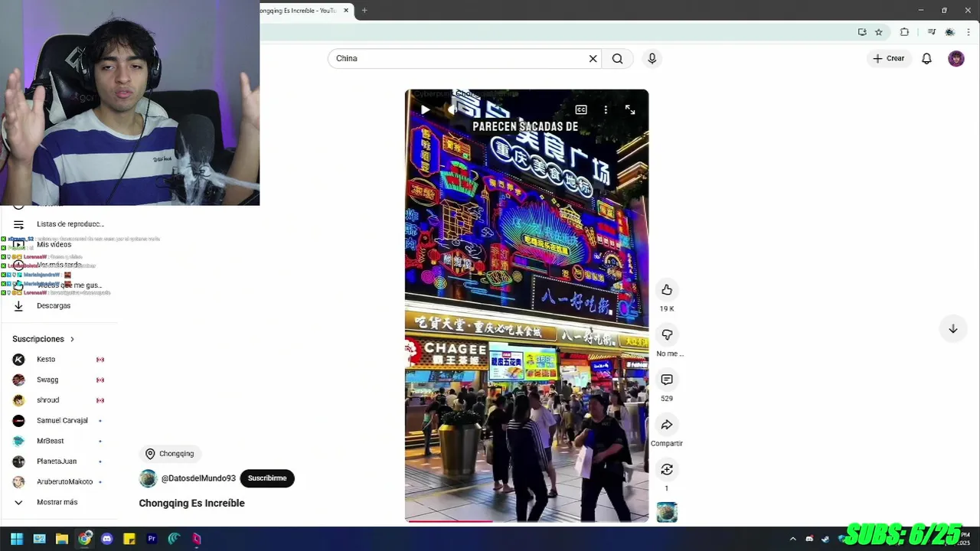Close the Chongqing Es Increíble tab
This screenshot has width=980, height=551.
(346, 10)
